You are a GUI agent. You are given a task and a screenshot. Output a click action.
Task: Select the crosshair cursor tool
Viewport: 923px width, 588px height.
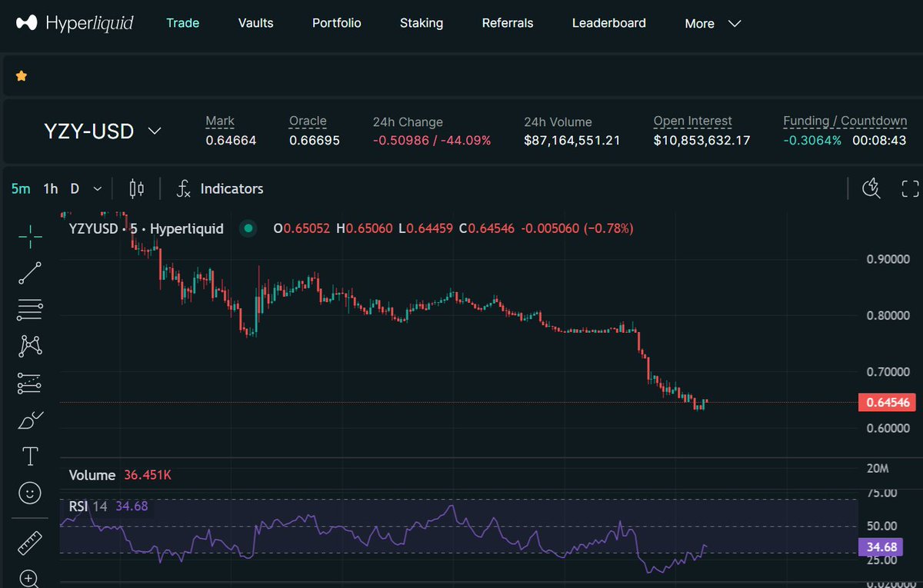click(30, 237)
